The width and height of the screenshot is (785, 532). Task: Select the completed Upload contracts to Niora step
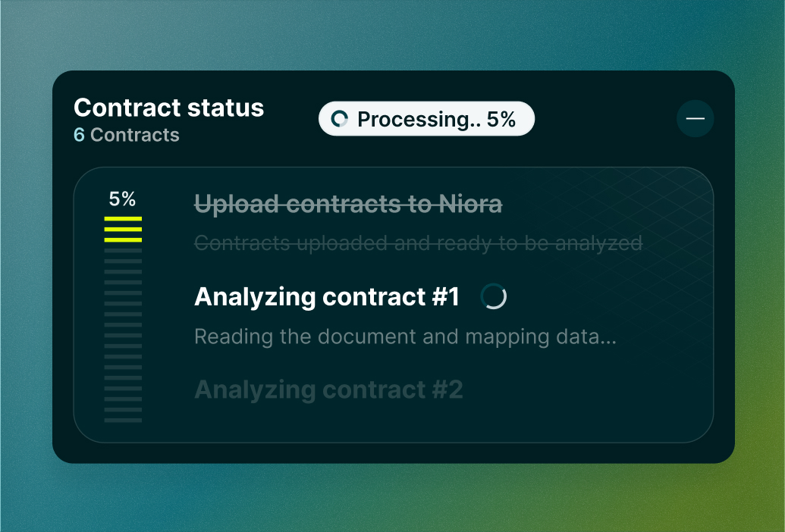[348, 204]
